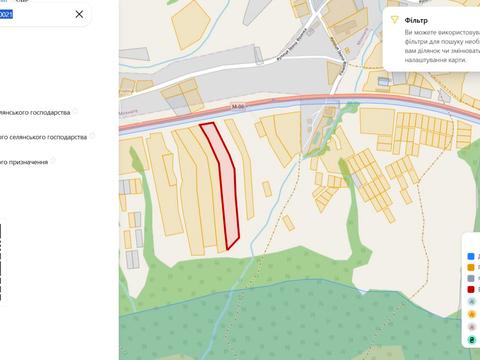
Task: Click the pink round legend icon
Action: (472, 327)
